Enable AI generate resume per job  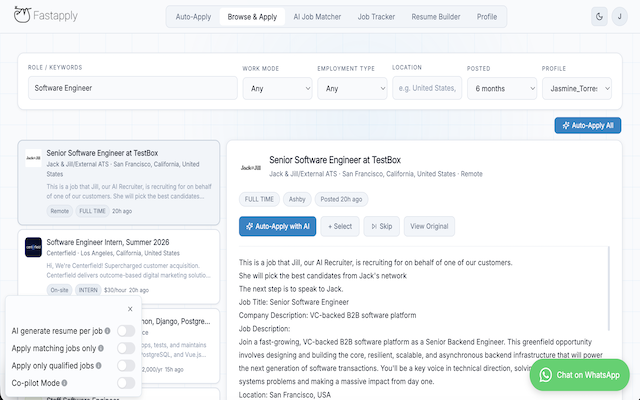point(126,331)
